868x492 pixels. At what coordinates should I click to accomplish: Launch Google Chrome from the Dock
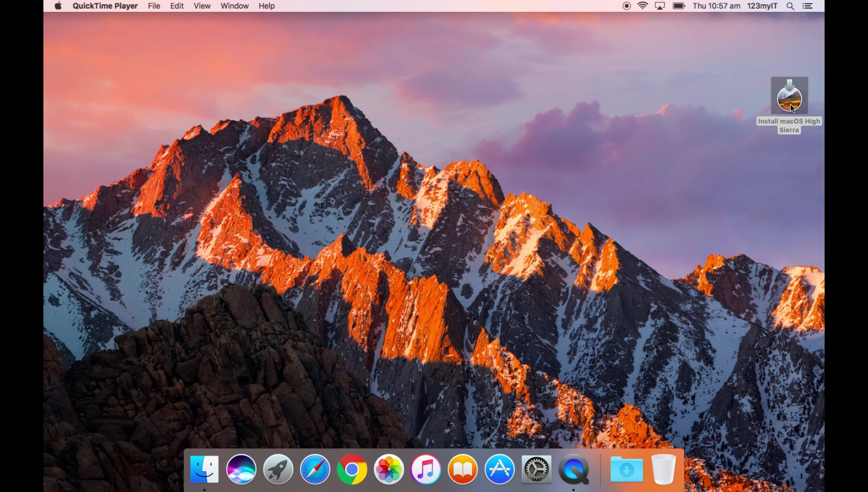click(352, 469)
